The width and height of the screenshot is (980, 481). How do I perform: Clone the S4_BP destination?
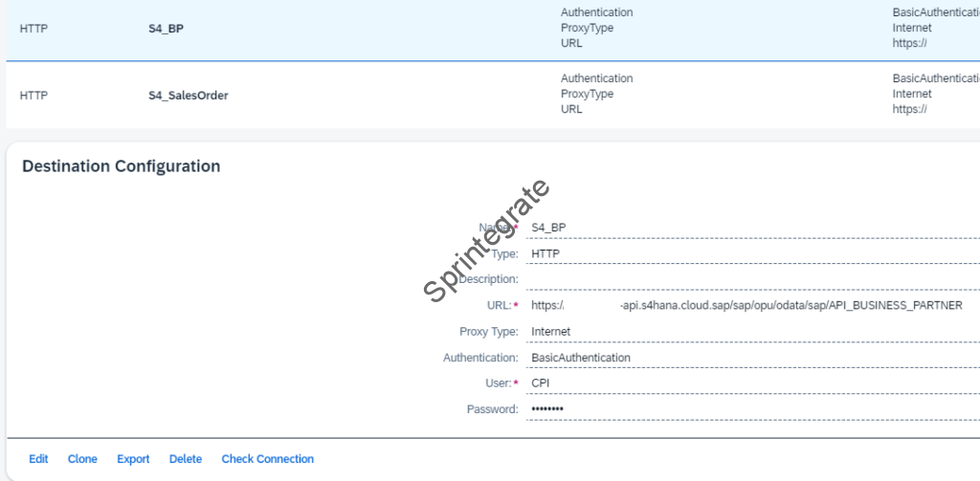82,459
